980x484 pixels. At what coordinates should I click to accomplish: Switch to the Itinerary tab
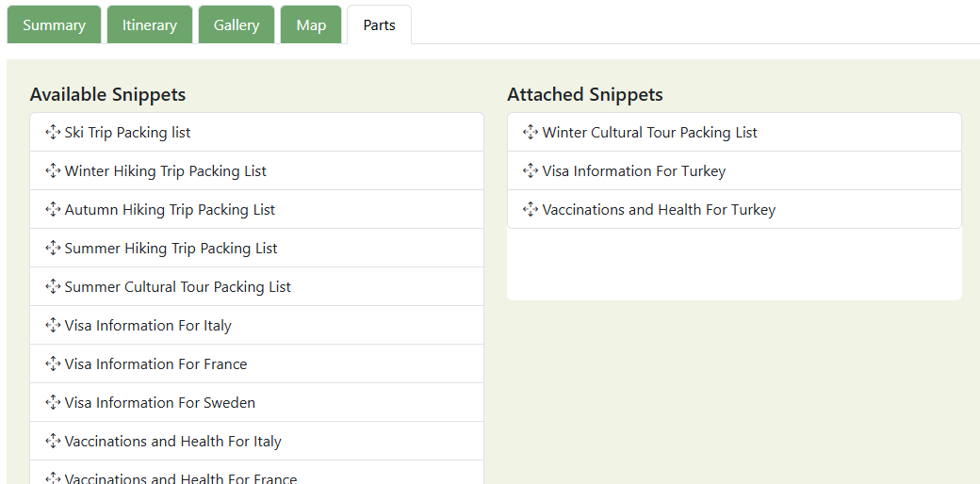pos(149,25)
